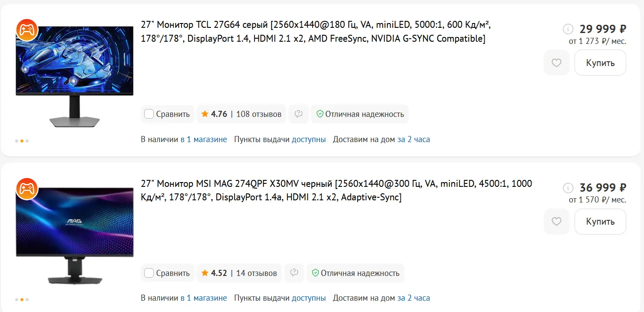Click the TCL monitor product thumbnail
The image size is (644, 312).
[x=74, y=76]
